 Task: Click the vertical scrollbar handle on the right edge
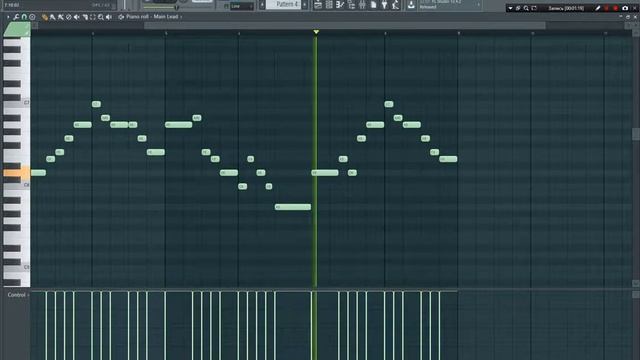point(636,134)
